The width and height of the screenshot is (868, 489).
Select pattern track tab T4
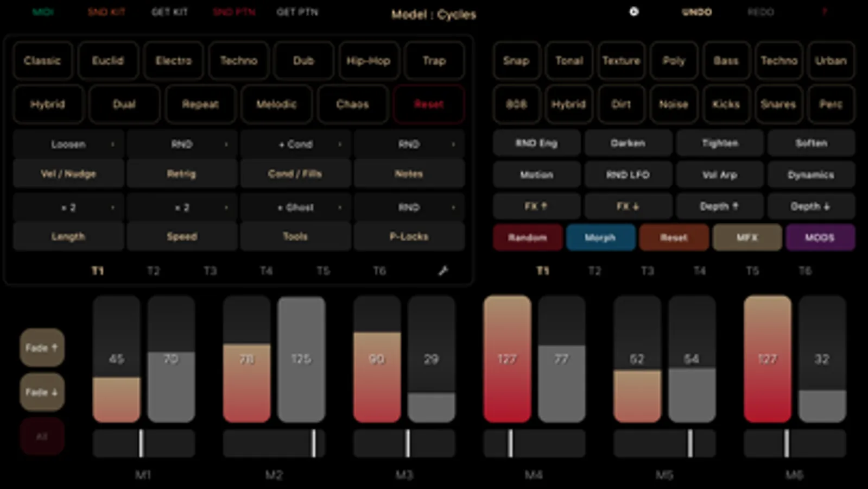(x=266, y=271)
